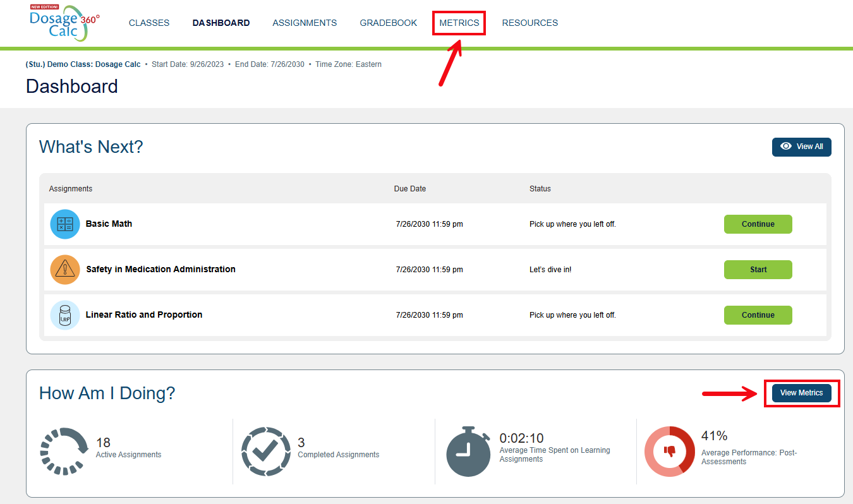Go to the ASSIGNMENTS section
Screen dimensions: 853x504
[305, 23]
